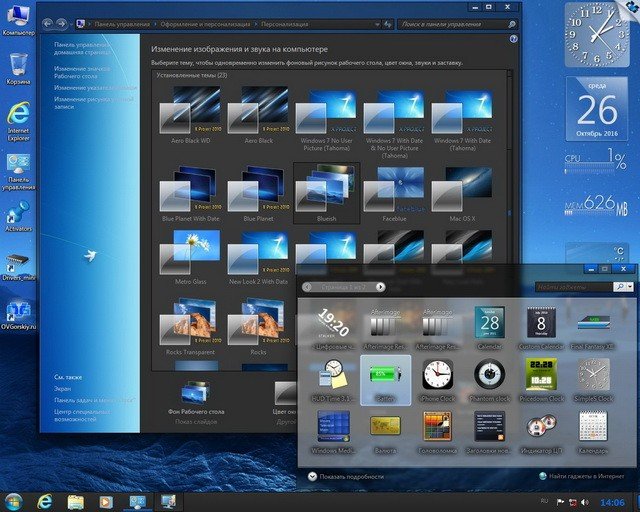Select the HUD Time gadget
The image size is (640, 512).
click(x=333, y=380)
